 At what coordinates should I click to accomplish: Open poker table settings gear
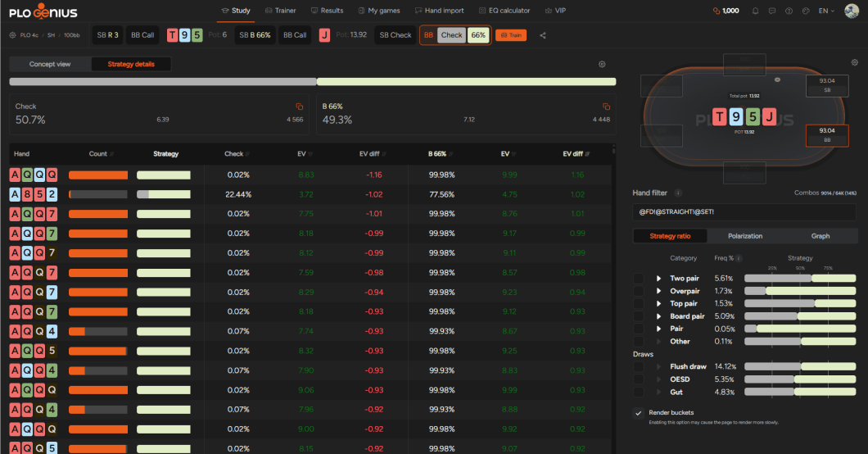854,62
